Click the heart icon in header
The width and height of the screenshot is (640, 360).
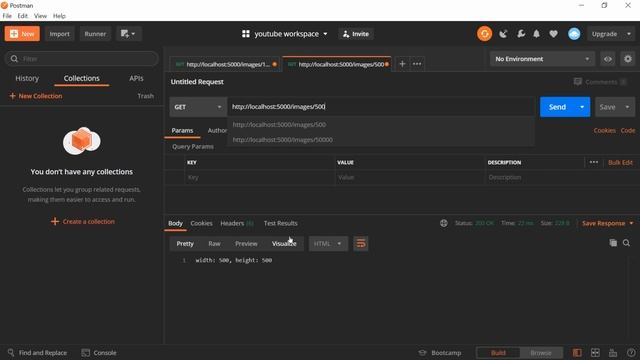553,34
